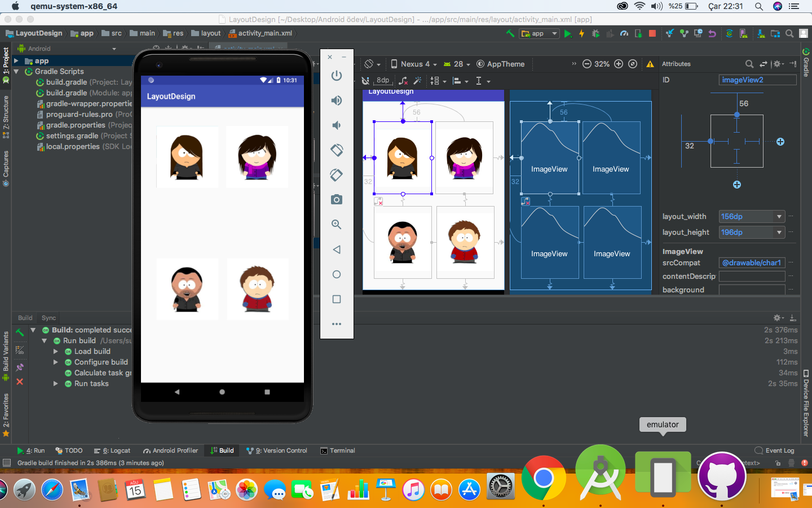Zoom out the layout design preview
The height and width of the screenshot is (508, 812).
[587, 64]
